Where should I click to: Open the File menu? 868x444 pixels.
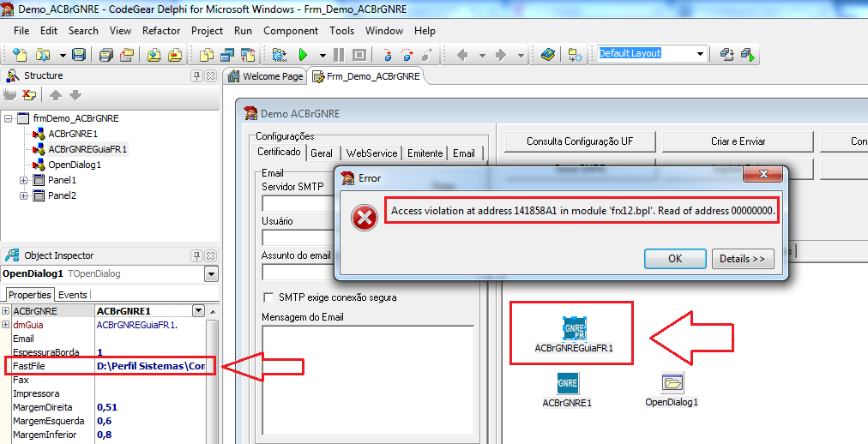[x=21, y=31]
